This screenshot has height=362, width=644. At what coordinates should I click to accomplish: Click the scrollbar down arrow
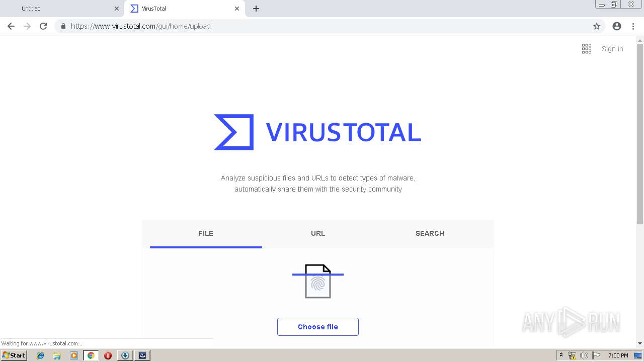coord(640,343)
